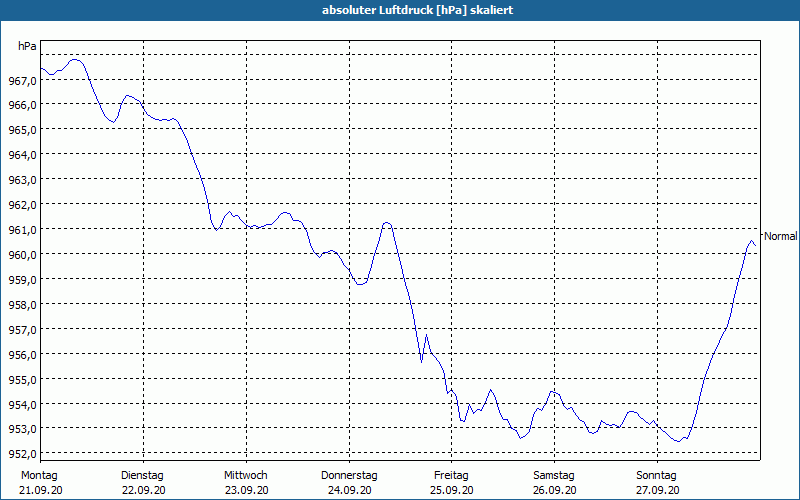Click the date 21.09.20
The image size is (800, 500).
(x=41, y=490)
